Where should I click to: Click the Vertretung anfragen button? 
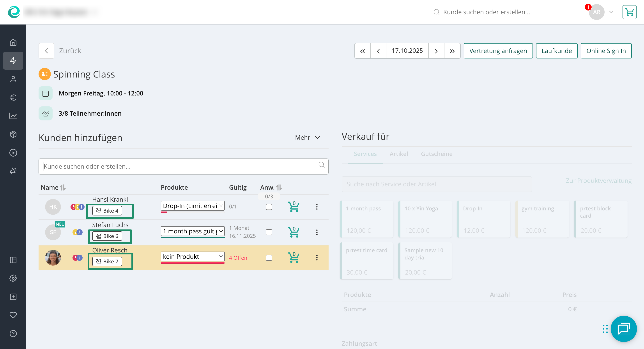[x=498, y=51]
